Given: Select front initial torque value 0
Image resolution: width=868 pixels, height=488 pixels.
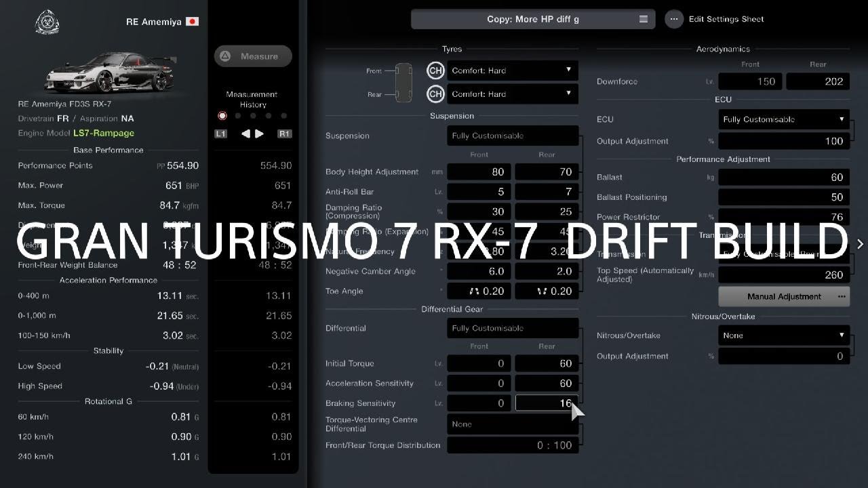Looking at the screenshot, I should [x=479, y=363].
